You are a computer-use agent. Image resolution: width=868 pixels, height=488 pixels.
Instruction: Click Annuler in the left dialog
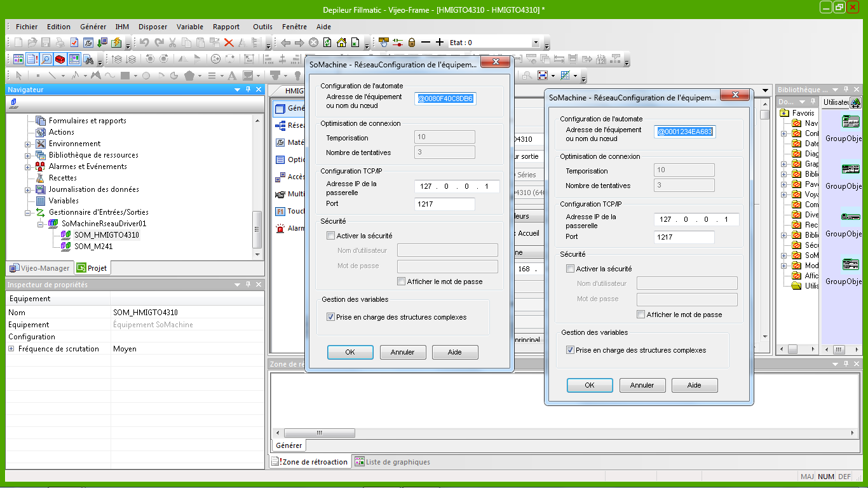(402, 352)
